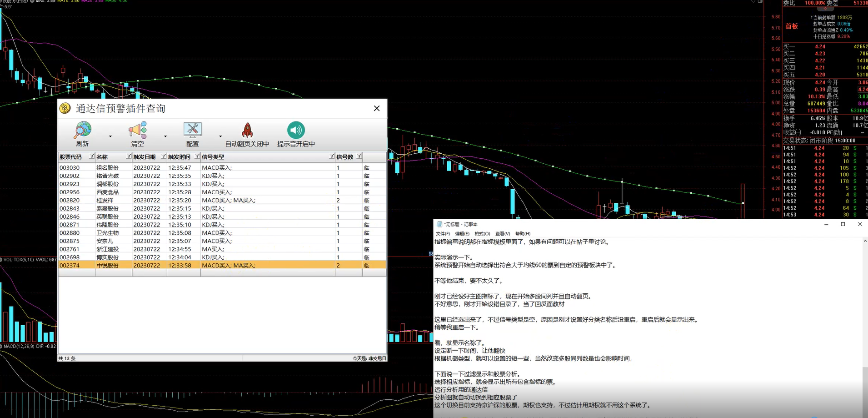Screen dimensions: 868x418
Task: Click 现价 4.24 value in quote panel
Action: 820,83
